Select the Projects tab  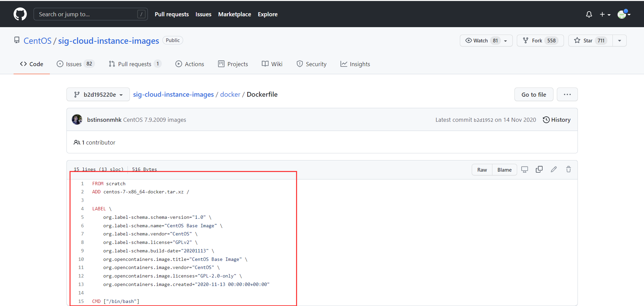pyautogui.click(x=233, y=64)
